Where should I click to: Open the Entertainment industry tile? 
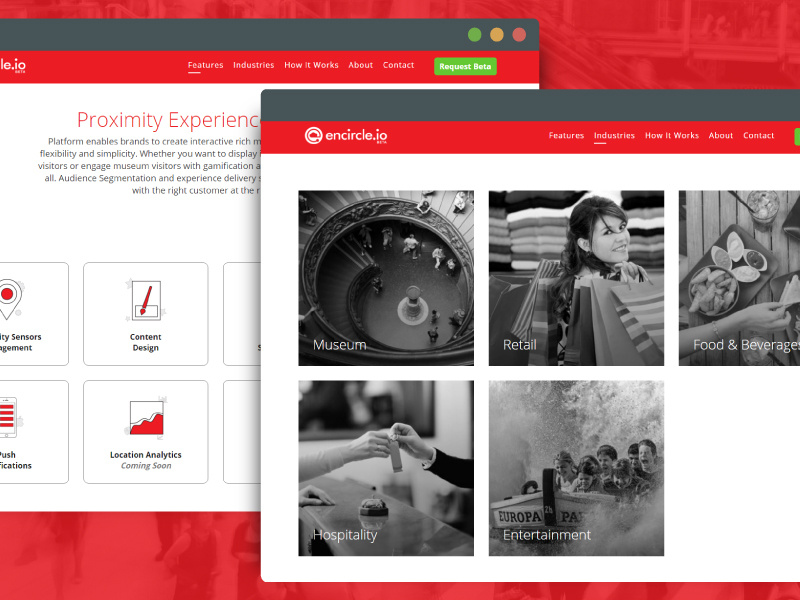577,468
